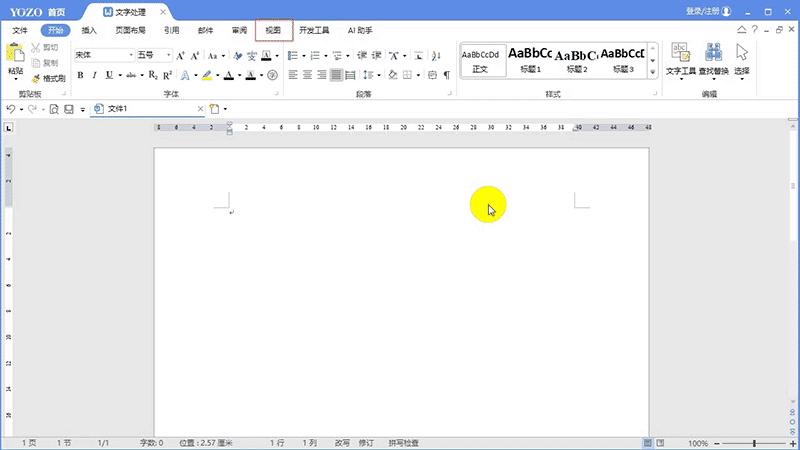Close the 文件1 document tab
Image resolution: width=800 pixels, height=450 pixels.
pyautogui.click(x=201, y=109)
